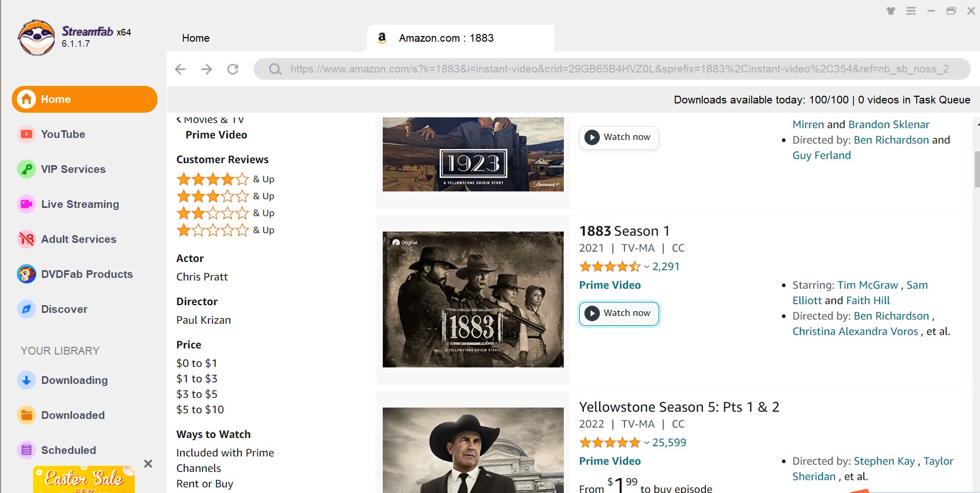Click the play icon in 1923 Watch now

592,137
